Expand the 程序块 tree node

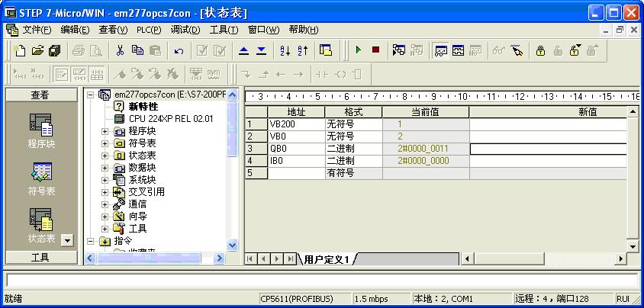(105, 132)
